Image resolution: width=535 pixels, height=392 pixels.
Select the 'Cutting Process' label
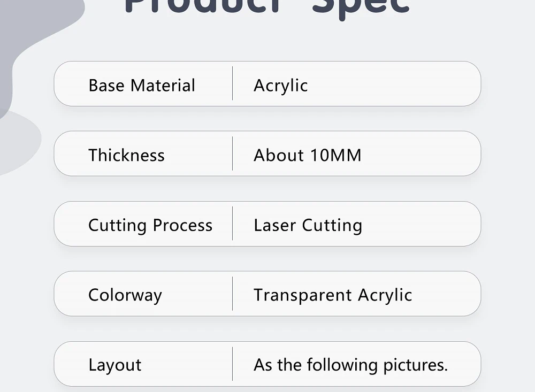tap(150, 225)
